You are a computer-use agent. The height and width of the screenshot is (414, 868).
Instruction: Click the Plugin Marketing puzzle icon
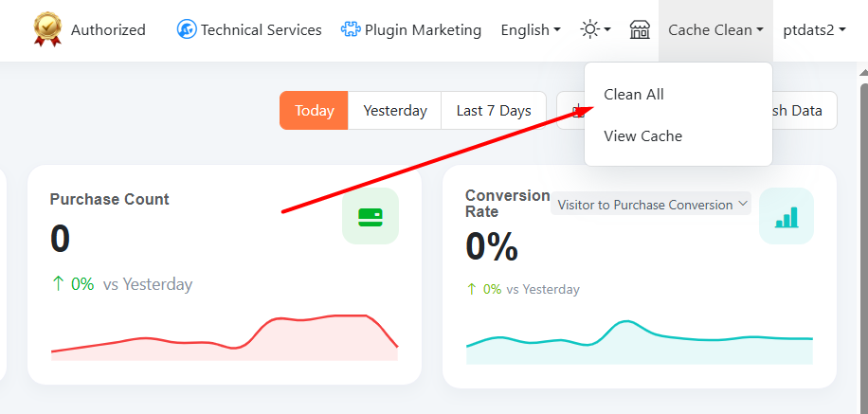point(351,29)
